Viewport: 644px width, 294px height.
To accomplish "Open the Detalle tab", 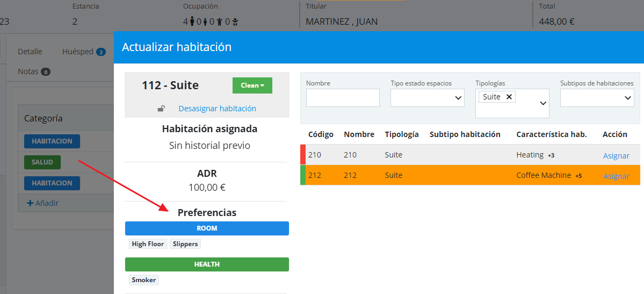I will 30,52.
